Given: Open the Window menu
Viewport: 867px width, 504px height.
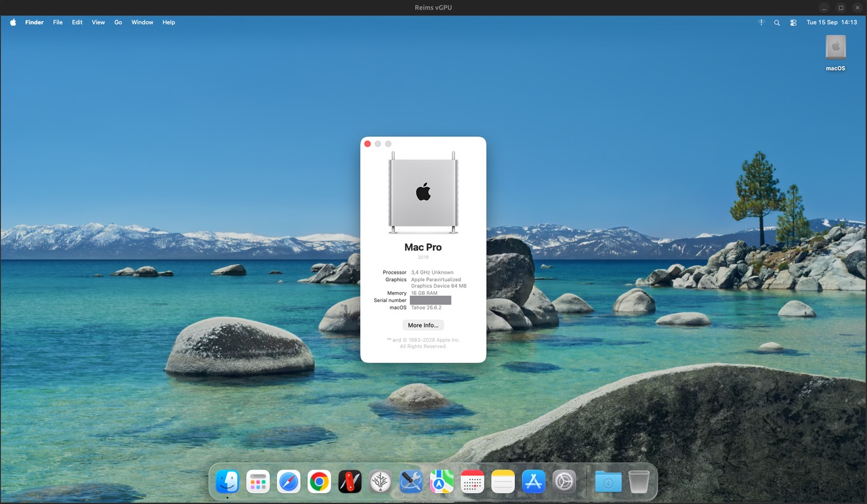Looking at the screenshot, I should click(x=142, y=22).
